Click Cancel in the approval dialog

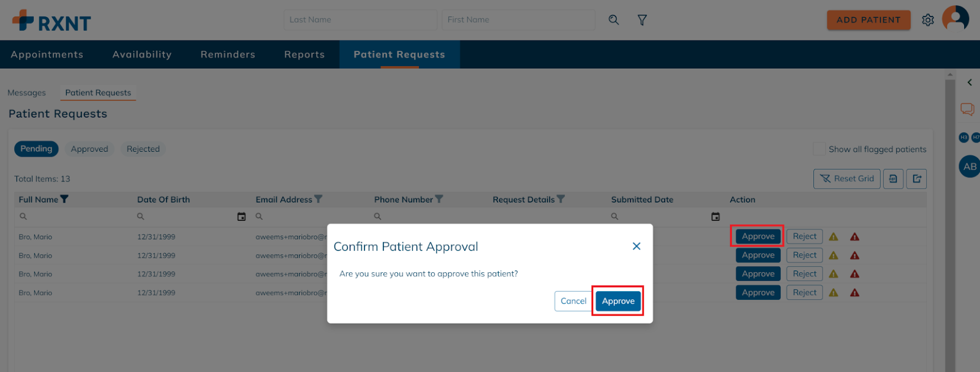point(573,301)
